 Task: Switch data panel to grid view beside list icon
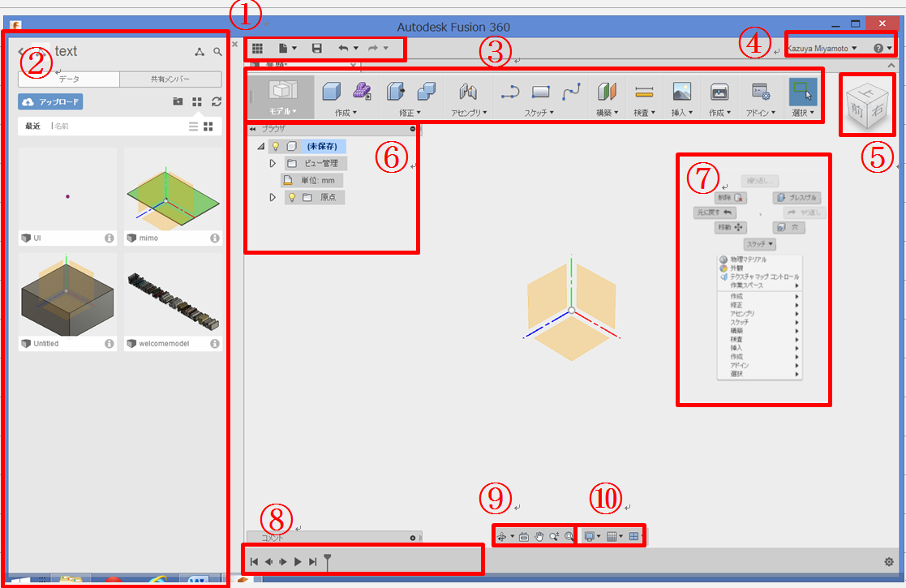pos(208,127)
